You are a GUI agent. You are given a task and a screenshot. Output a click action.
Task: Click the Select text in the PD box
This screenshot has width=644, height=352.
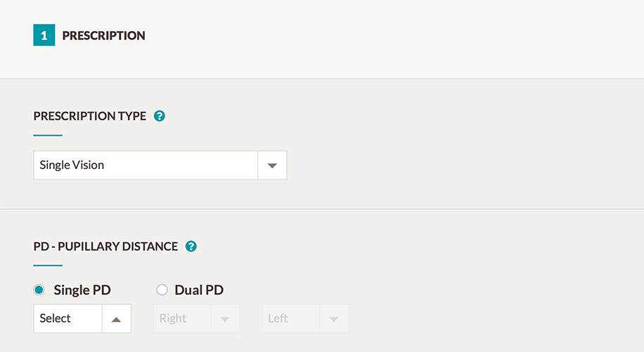coord(55,318)
